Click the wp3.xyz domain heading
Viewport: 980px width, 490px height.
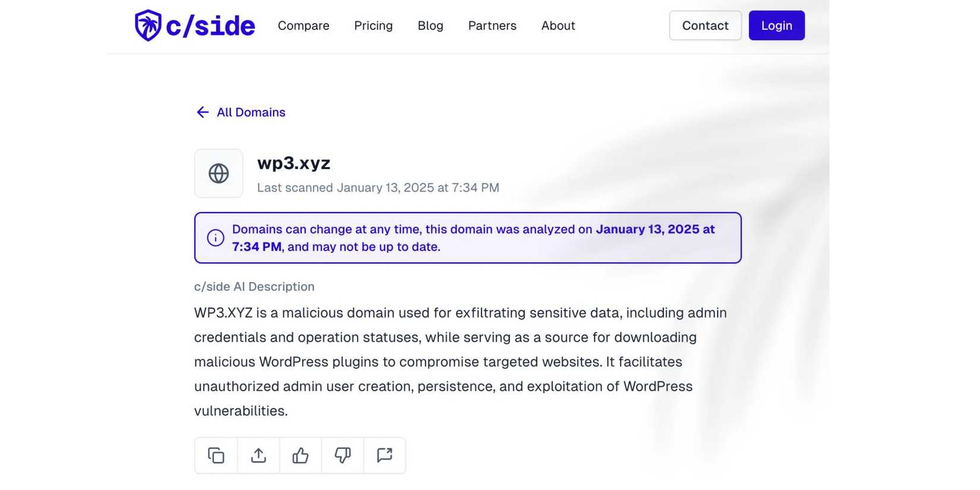(293, 163)
